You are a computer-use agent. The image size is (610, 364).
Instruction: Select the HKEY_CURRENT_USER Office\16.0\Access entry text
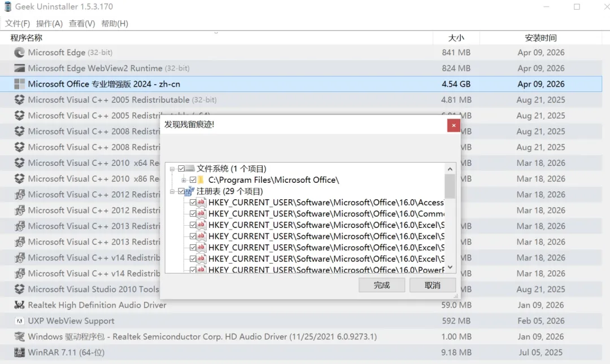pos(326,203)
